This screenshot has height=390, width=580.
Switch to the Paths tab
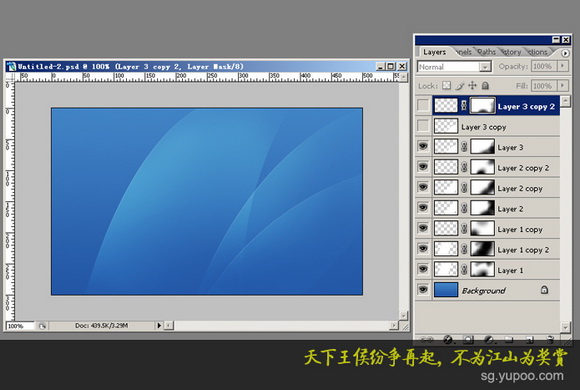(x=486, y=52)
